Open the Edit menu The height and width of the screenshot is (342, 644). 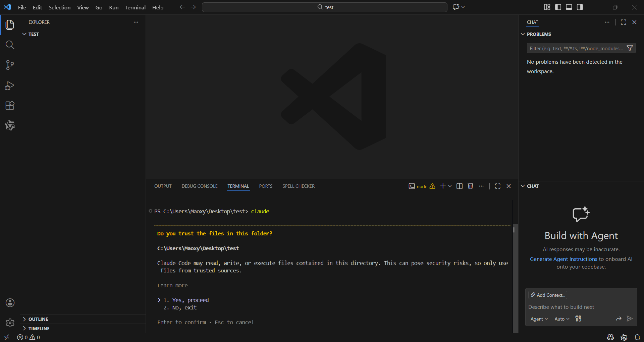click(x=37, y=7)
